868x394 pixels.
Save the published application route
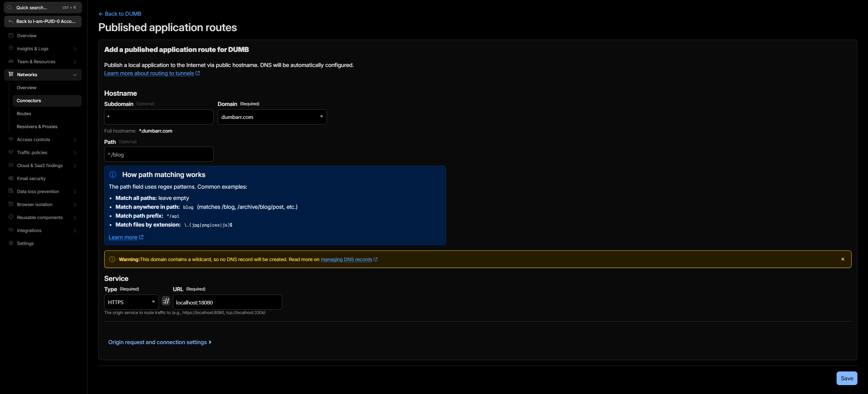[846, 378]
